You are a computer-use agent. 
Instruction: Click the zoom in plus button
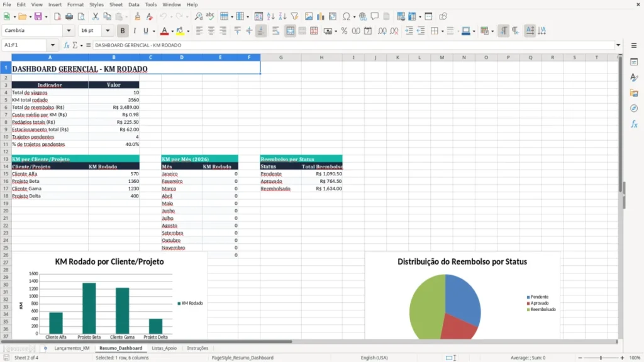[x=622, y=358]
